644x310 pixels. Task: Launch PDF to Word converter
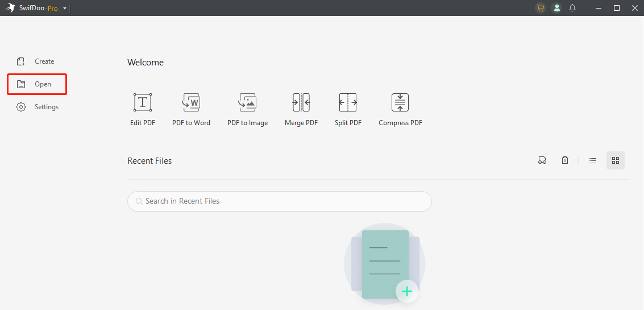coord(191,110)
